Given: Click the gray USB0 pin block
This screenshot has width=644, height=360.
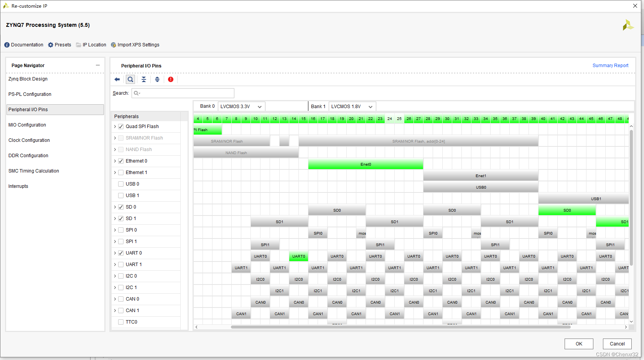Looking at the screenshot, I should pos(481,187).
